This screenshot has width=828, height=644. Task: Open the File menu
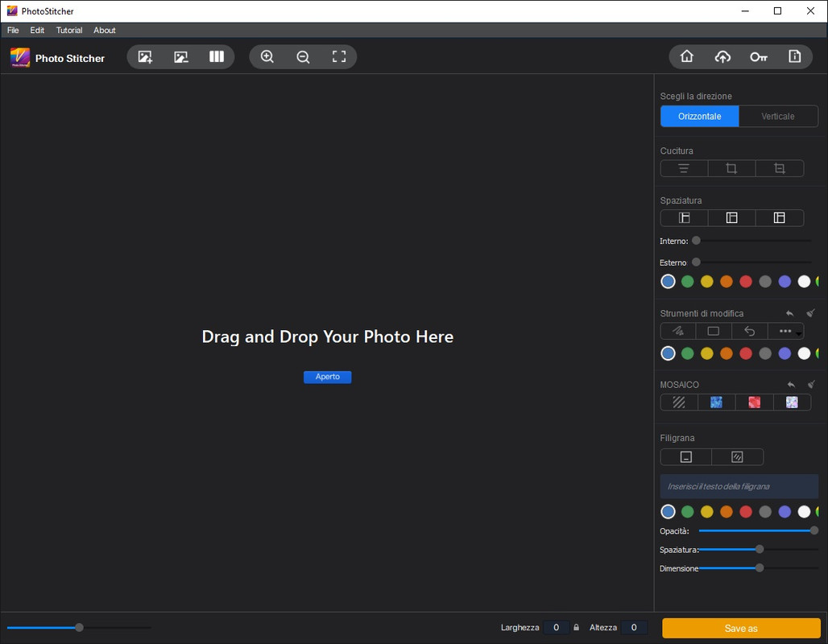(x=13, y=30)
